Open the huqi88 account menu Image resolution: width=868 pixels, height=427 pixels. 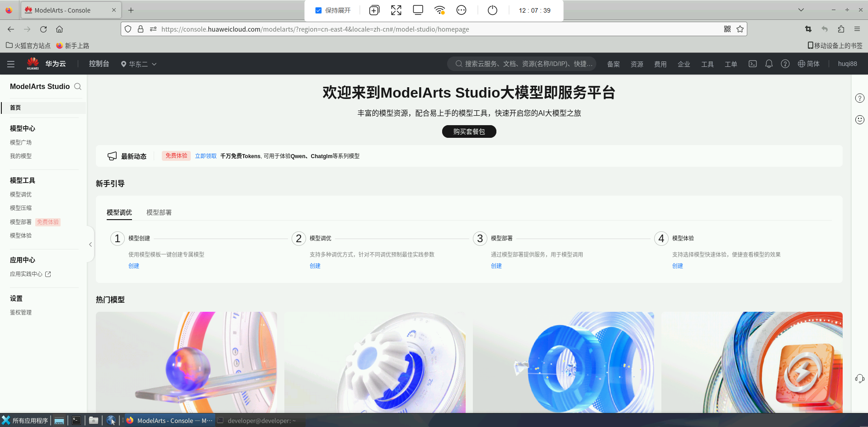tap(848, 64)
